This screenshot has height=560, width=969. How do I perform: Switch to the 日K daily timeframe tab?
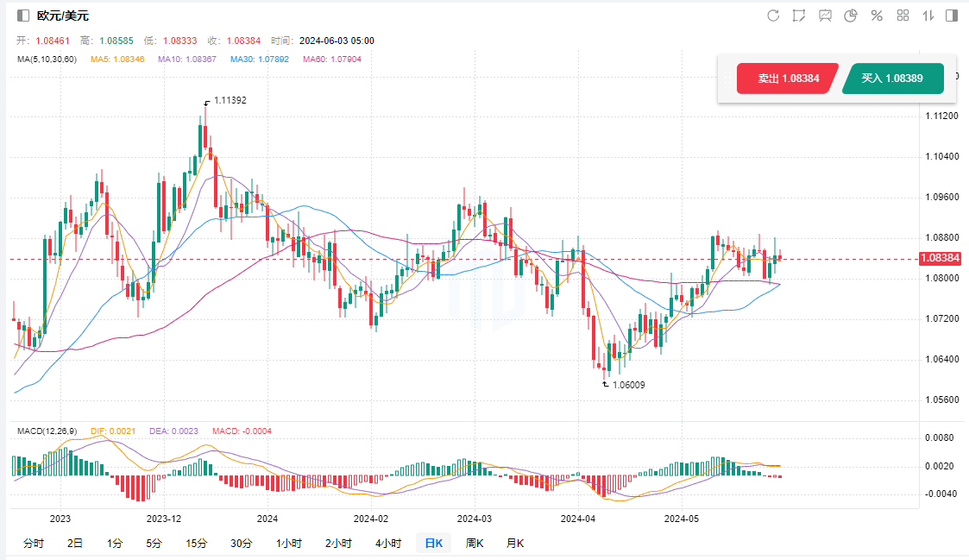point(431,543)
